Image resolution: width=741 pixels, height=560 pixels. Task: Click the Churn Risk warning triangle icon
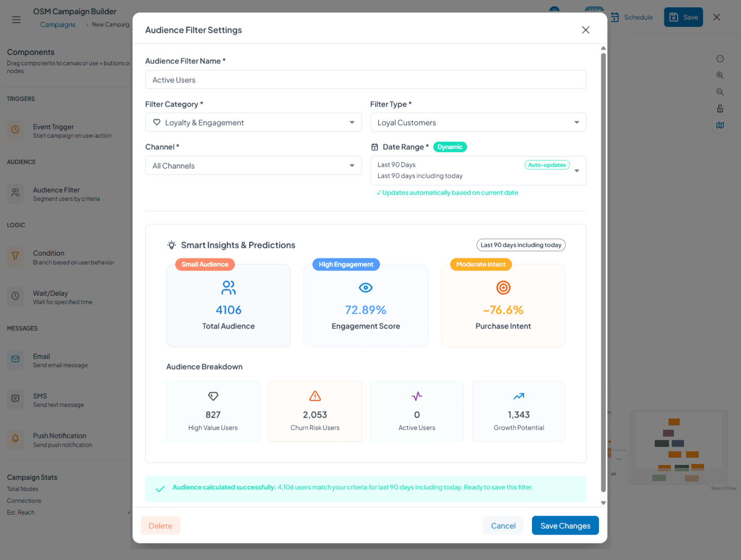(315, 396)
